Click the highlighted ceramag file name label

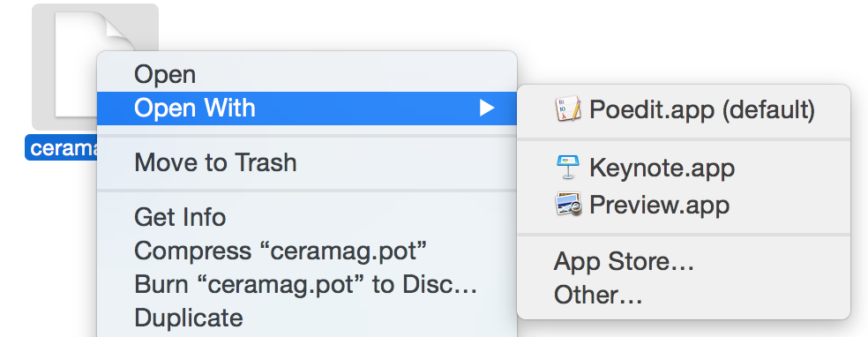click(62, 147)
